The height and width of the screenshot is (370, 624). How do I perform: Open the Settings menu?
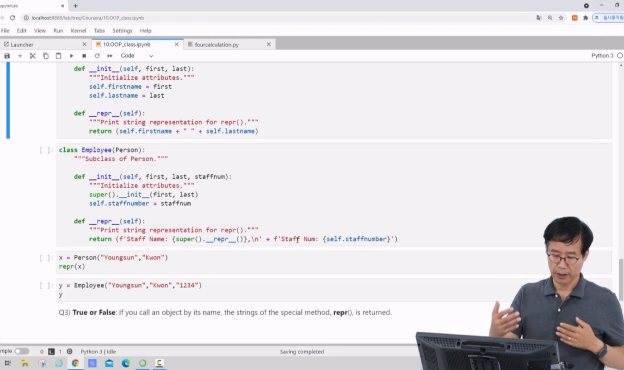[122, 31]
